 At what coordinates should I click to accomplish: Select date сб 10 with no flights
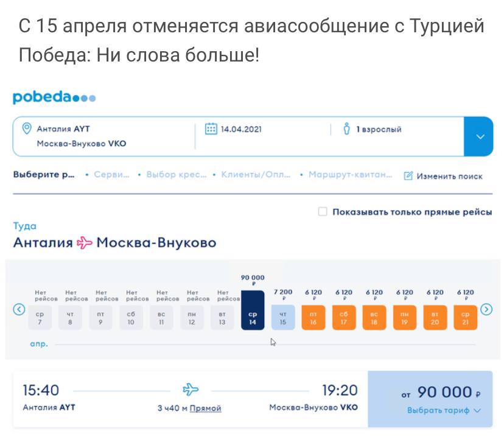coord(131,317)
